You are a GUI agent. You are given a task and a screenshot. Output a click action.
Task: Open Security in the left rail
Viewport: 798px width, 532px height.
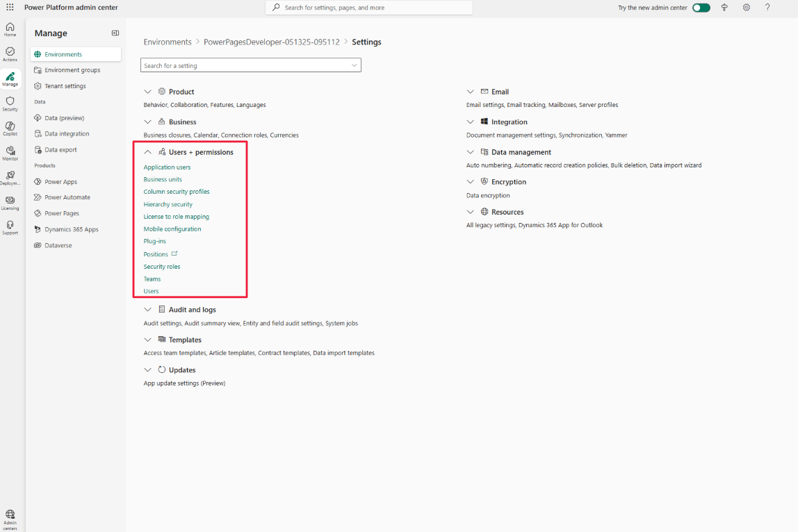click(10, 103)
